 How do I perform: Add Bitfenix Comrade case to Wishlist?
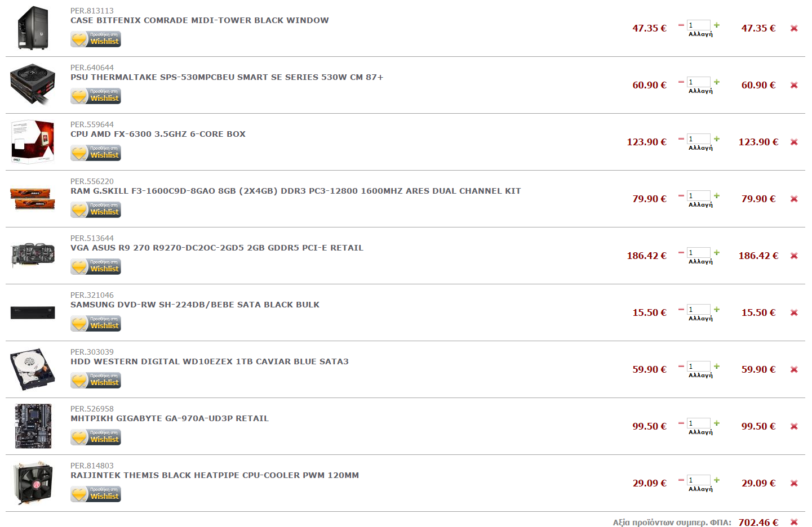pos(96,39)
